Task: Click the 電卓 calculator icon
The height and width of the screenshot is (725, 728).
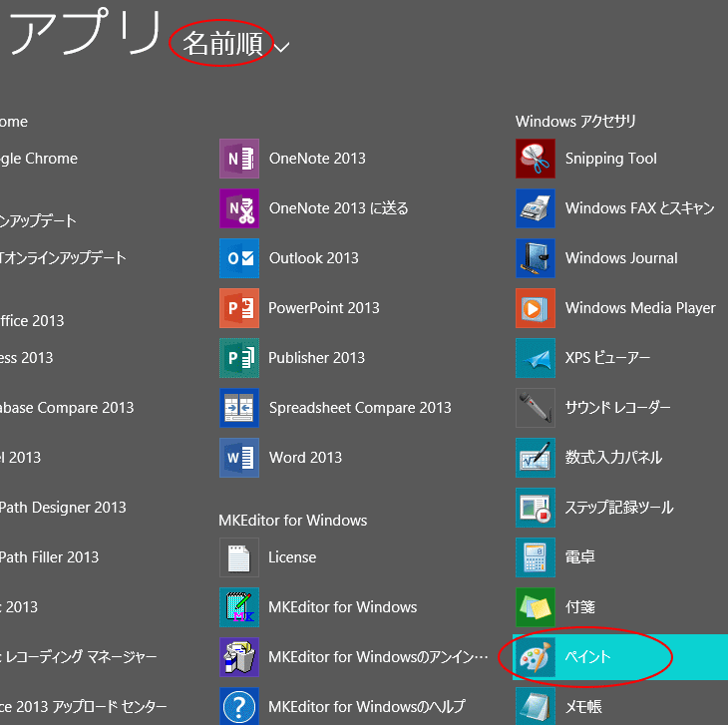Action: [x=536, y=557]
